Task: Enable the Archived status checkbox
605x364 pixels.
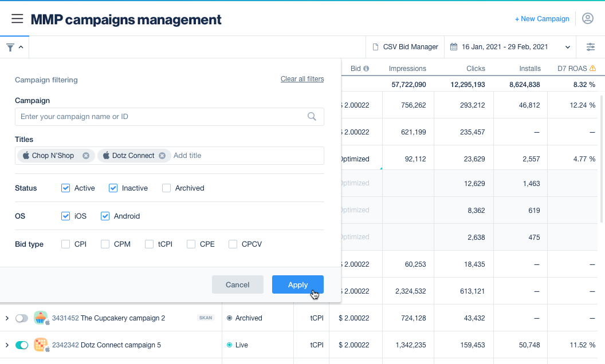Action: (166, 188)
